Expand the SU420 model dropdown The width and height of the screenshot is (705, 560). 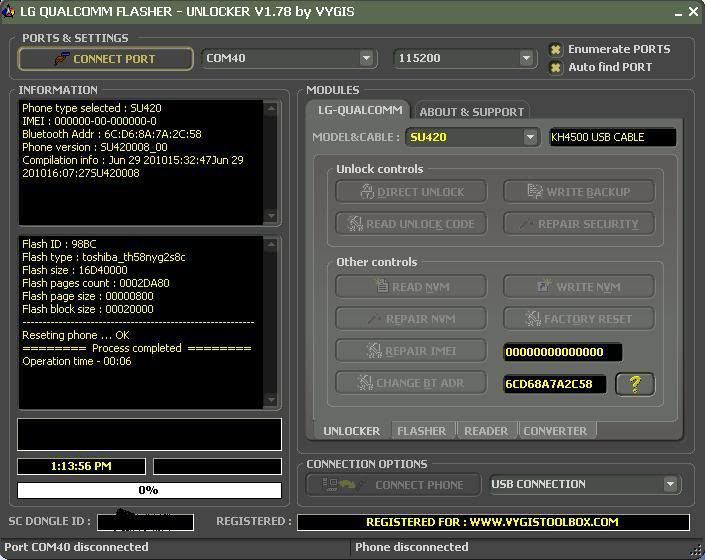coord(531,137)
